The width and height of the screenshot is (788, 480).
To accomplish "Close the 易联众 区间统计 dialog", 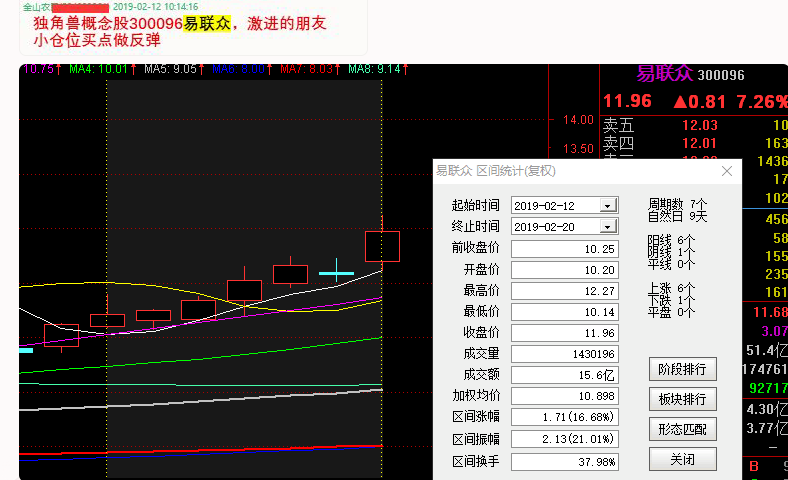I will 727,171.
